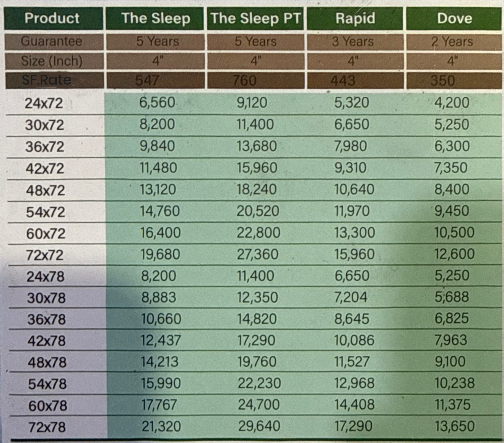Click the Rapid price 14,408
Screen dimensions: 504x443
354,405
